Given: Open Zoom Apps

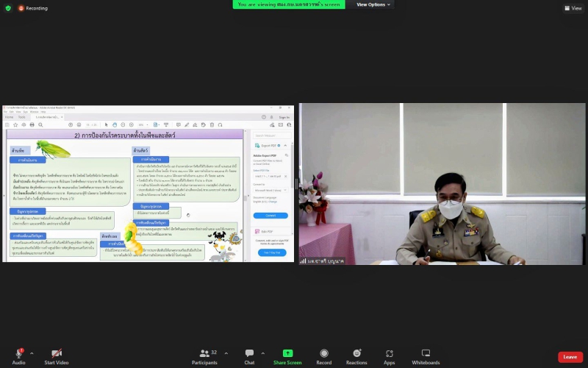Looking at the screenshot, I should coord(390,356).
